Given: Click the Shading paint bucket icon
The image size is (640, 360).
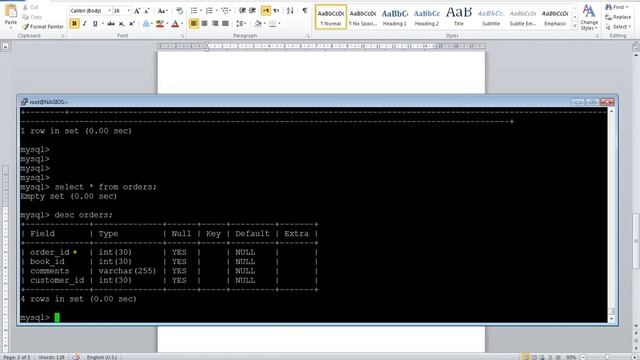Looking at the screenshot, I should tap(258, 24).
